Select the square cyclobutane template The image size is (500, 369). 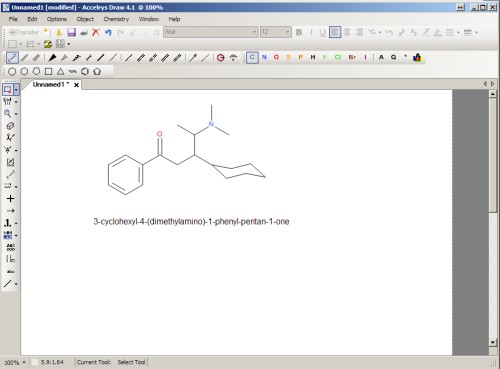[49, 71]
